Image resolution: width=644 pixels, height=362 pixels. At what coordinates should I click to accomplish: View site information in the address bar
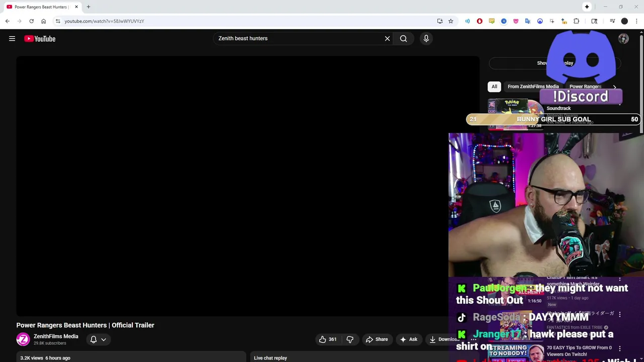coord(58,21)
